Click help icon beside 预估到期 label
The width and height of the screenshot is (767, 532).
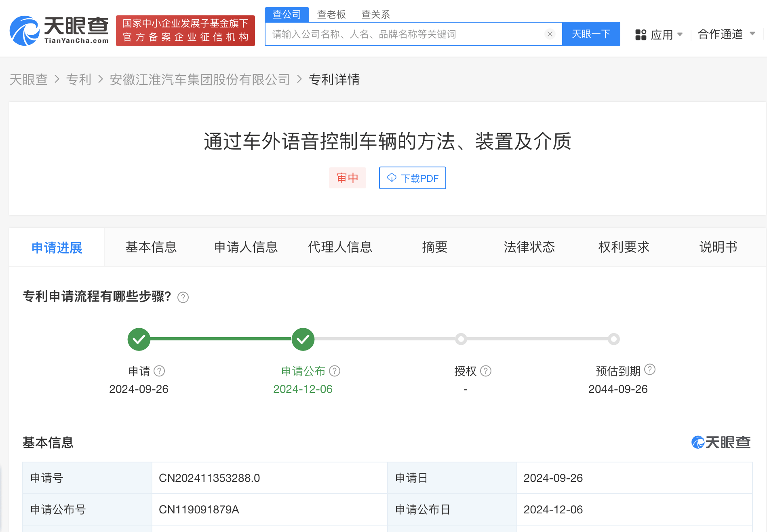pyautogui.click(x=650, y=369)
